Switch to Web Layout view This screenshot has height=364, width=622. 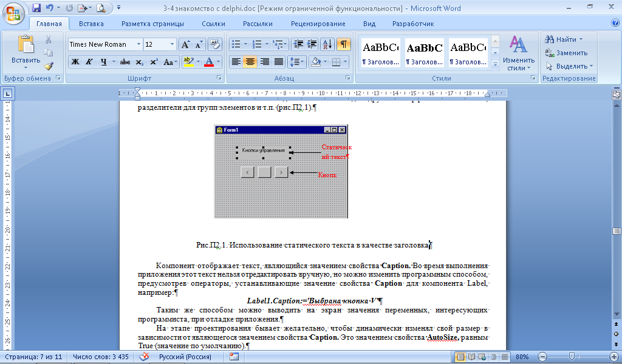(482, 357)
